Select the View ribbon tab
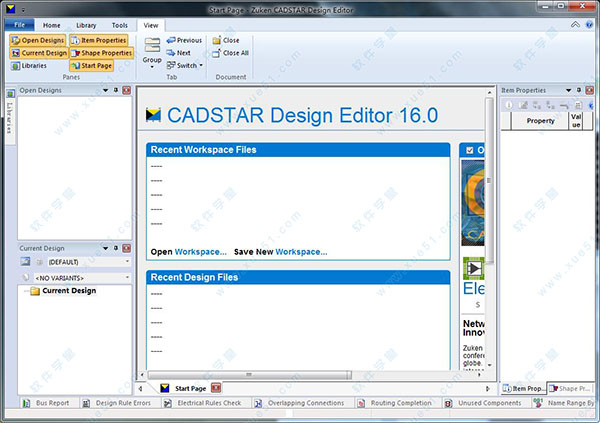This screenshot has width=600, height=423. [x=151, y=25]
